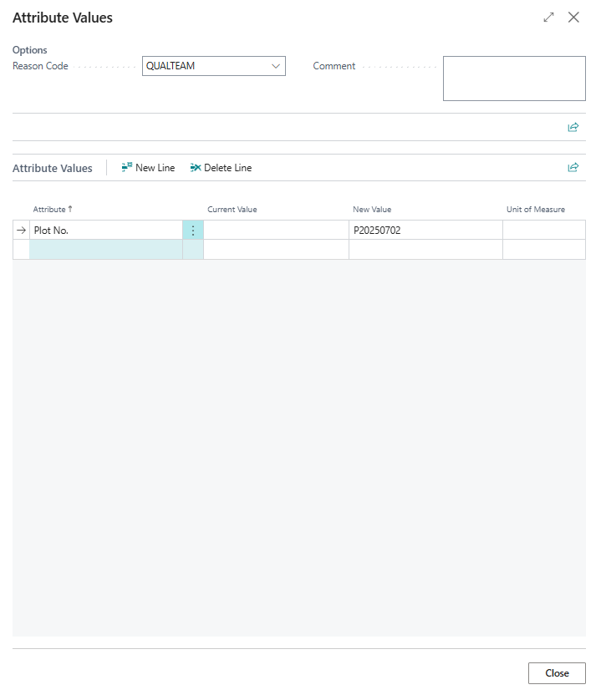The image size is (601, 700).
Task: Select the row arrow beside Plot No.
Action: [22, 231]
